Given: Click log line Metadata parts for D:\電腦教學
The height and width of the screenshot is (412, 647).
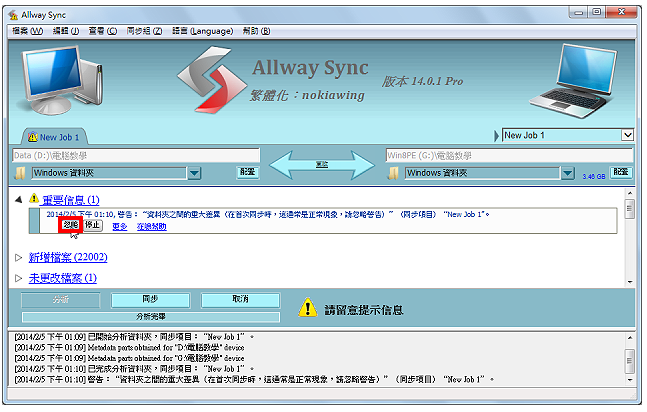Looking at the screenshot, I should pyautogui.click(x=129, y=348).
